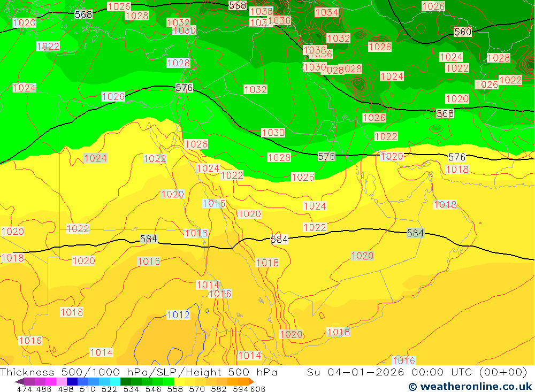535x392 pixels.
Task: Click the 'Su 04-01-2026 00:00 UTC (00+00)' timestamp
Action: pos(417,372)
